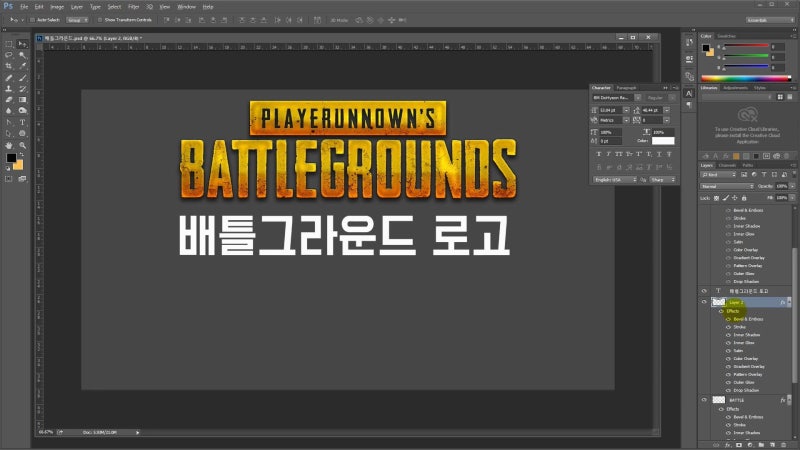Click the color spectrum ramp bar

[x=746, y=78]
